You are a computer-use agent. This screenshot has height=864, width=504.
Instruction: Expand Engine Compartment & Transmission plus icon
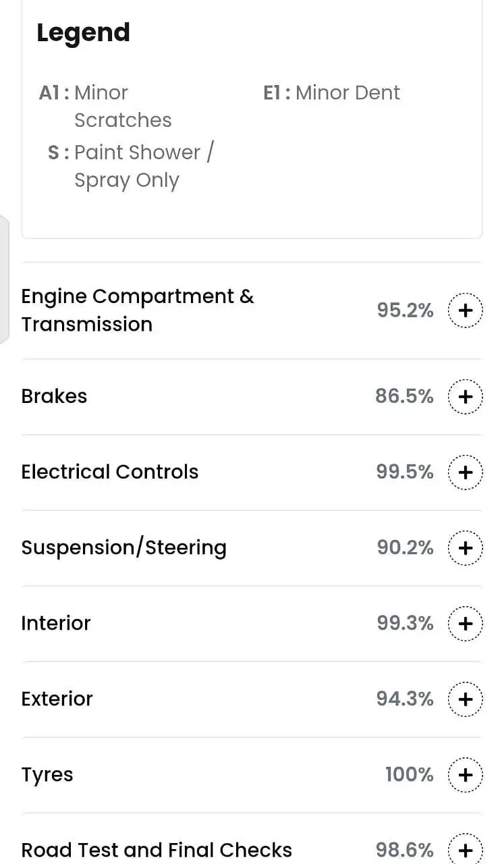466,310
